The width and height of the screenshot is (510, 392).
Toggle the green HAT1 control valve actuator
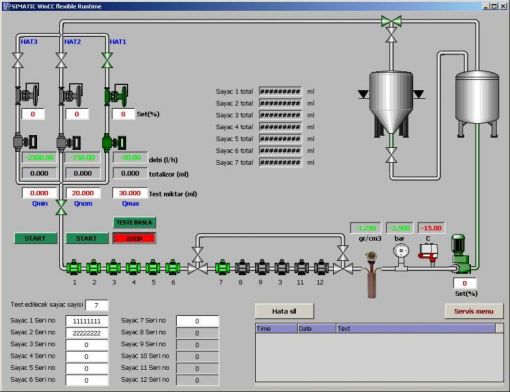(116, 95)
